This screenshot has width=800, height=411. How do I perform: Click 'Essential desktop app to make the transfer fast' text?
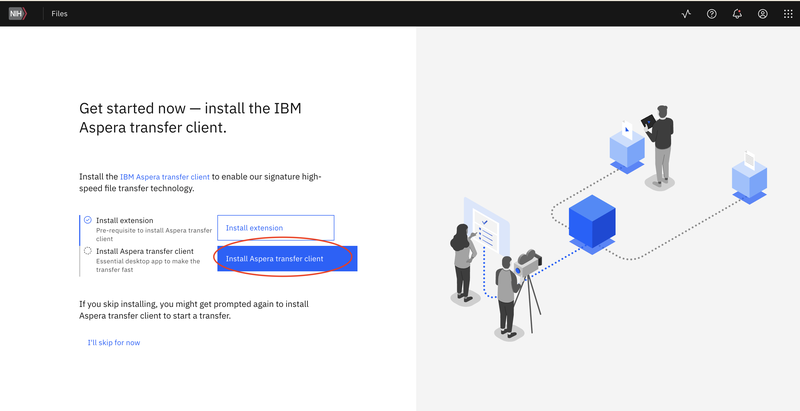click(148, 265)
